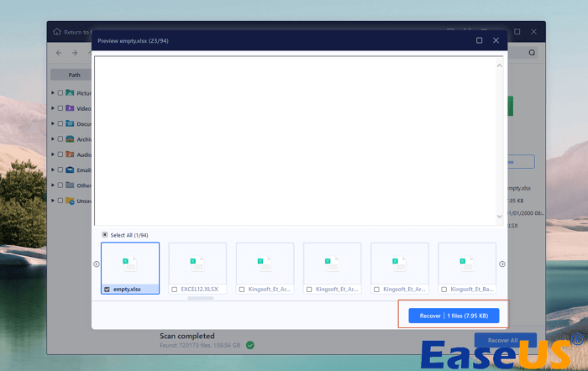
Task: Click the Unsaved files folder icon
Action: tap(70, 201)
